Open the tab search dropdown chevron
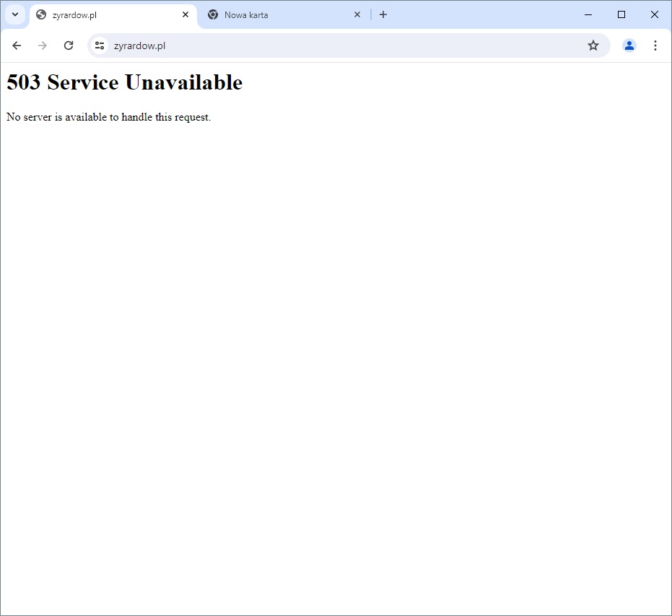Viewport: 672px width, 616px height. pyautogui.click(x=15, y=14)
